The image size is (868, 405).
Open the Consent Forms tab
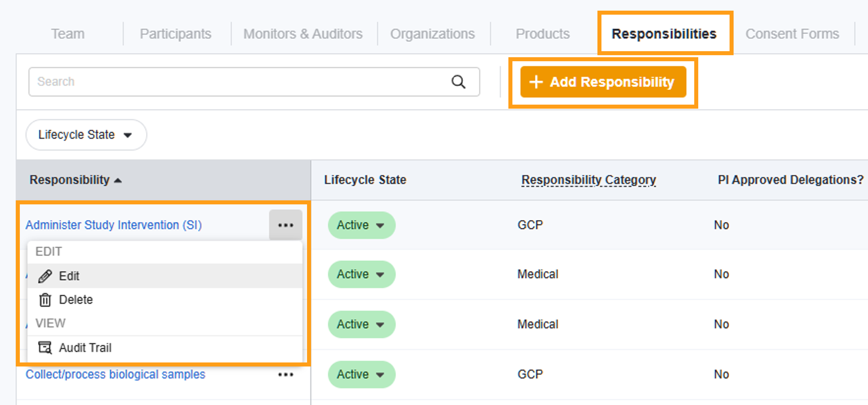pos(792,34)
